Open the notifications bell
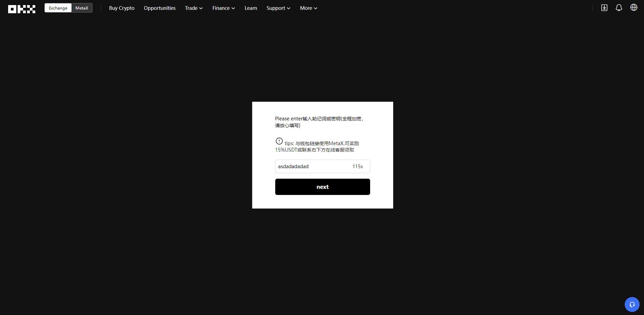Viewport: 644px width, 315px height. [x=619, y=8]
